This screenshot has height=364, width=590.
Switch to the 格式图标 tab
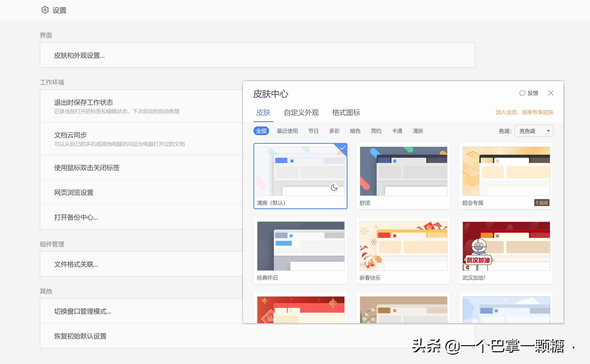coord(346,113)
